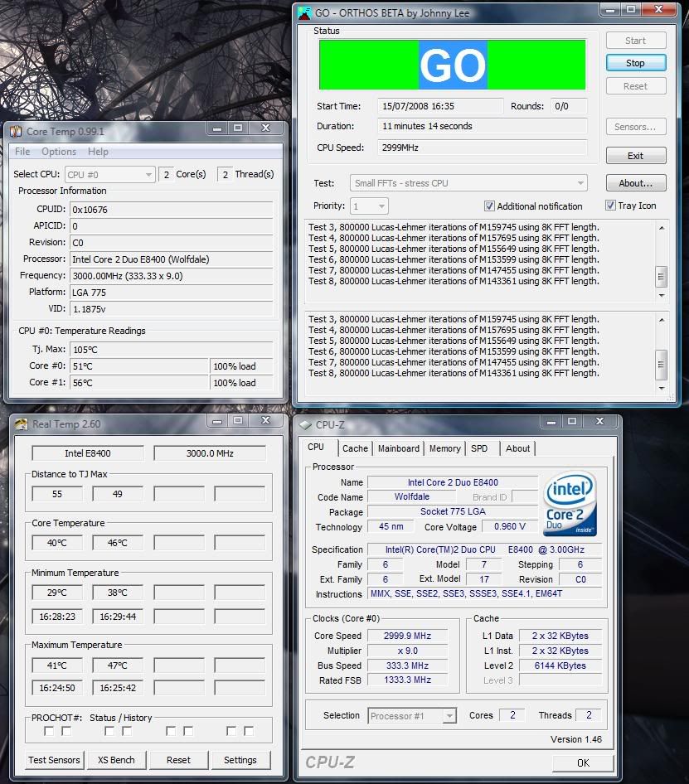Viewport: 689px width, 784px height.
Task: Click the Stop button in ORTHOS
Action: tap(635, 63)
